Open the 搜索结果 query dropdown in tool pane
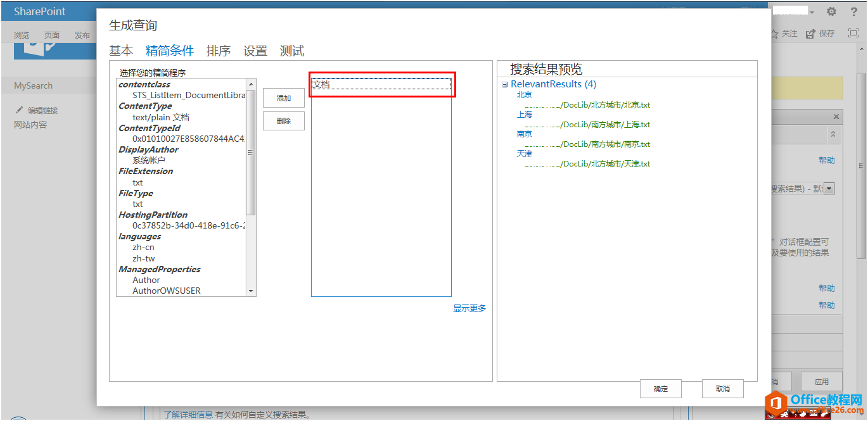Viewport: 868px width, 421px height. pos(829,188)
